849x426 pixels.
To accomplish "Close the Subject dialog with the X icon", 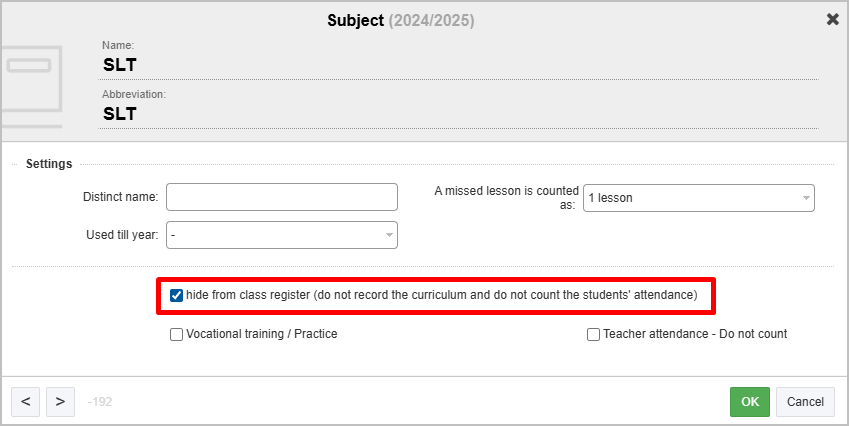I will [832, 19].
